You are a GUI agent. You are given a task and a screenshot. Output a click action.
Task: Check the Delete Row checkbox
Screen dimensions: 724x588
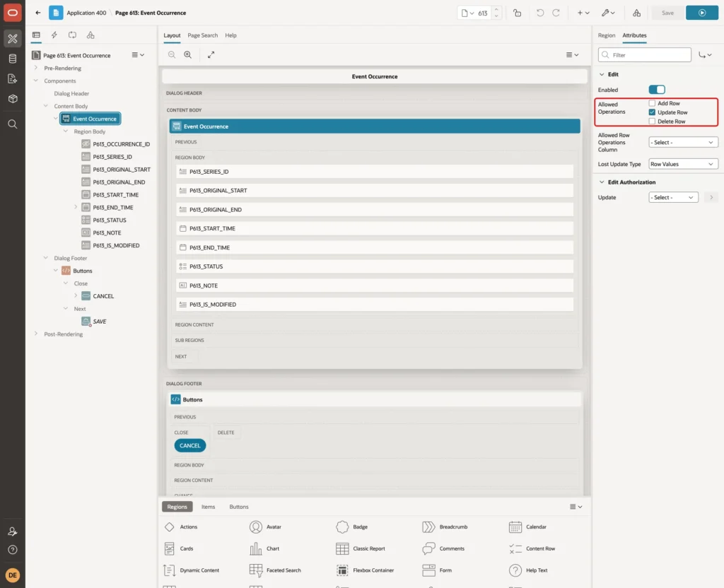(652, 122)
